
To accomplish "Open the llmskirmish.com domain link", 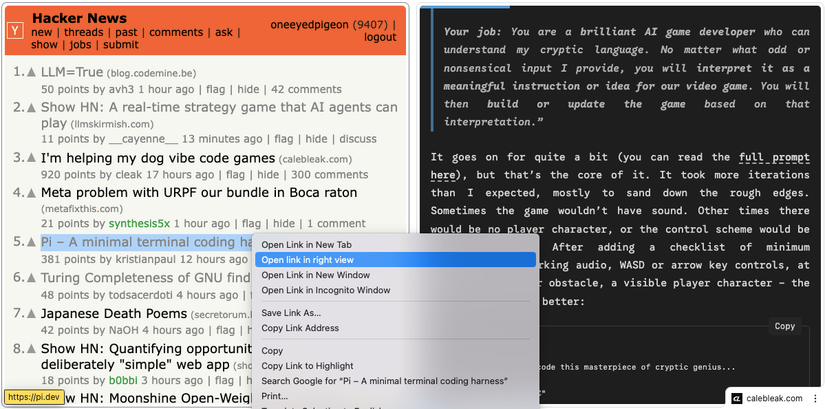I will [x=112, y=125].
